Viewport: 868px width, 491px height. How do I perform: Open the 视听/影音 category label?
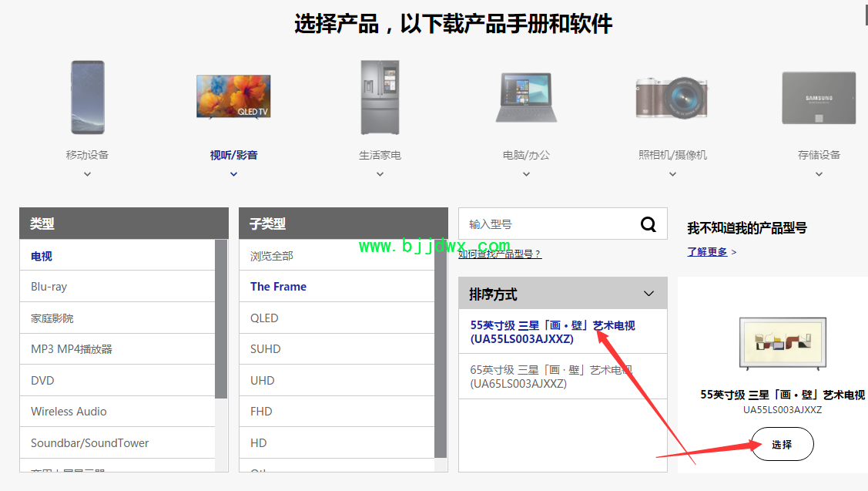point(233,155)
